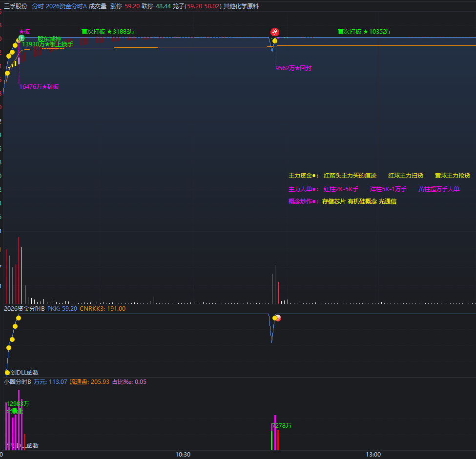Click the CNRKK3: 191.00 value

tap(103, 309)
